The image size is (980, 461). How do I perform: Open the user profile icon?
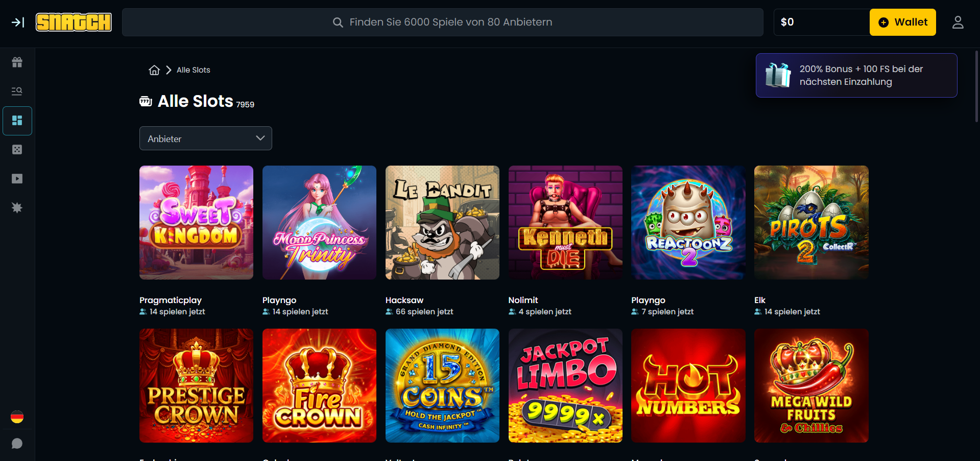point(958,22)
